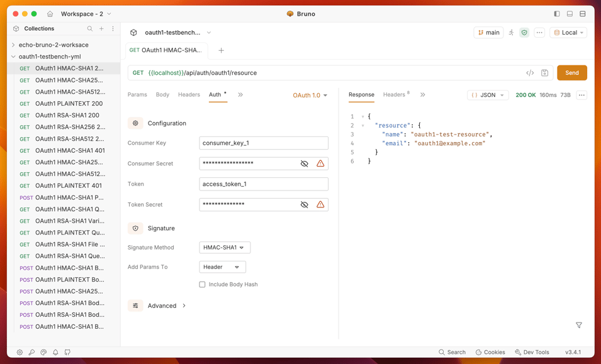Viewport: 601px width, 364px height.
Task: Select the Response tab
Action: (361, 94)
